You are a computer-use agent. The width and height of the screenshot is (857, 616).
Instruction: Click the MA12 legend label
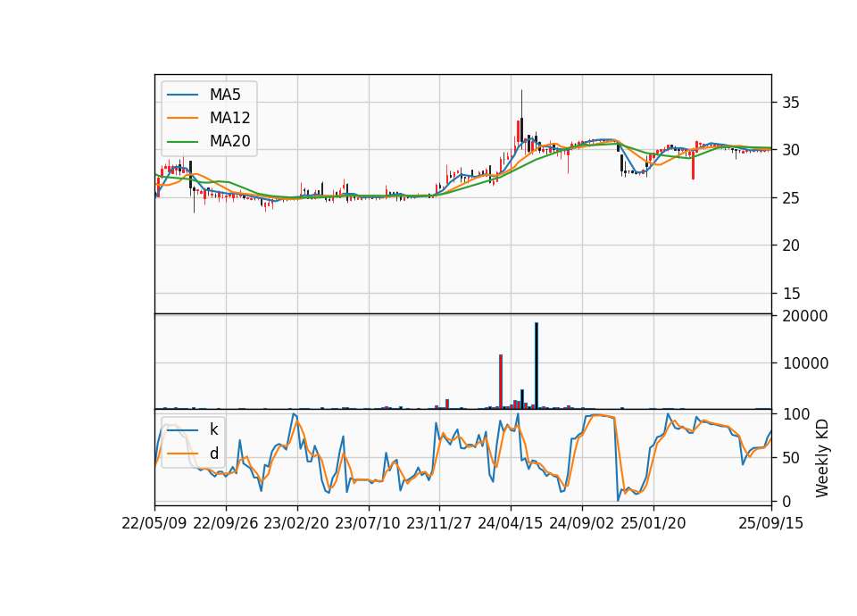point(229,118)
